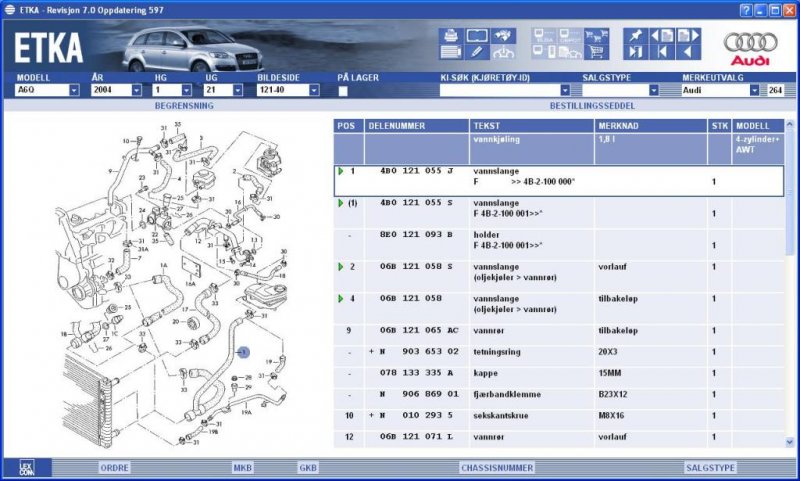Click the printer icon in the toolbar

click(450, 35)
